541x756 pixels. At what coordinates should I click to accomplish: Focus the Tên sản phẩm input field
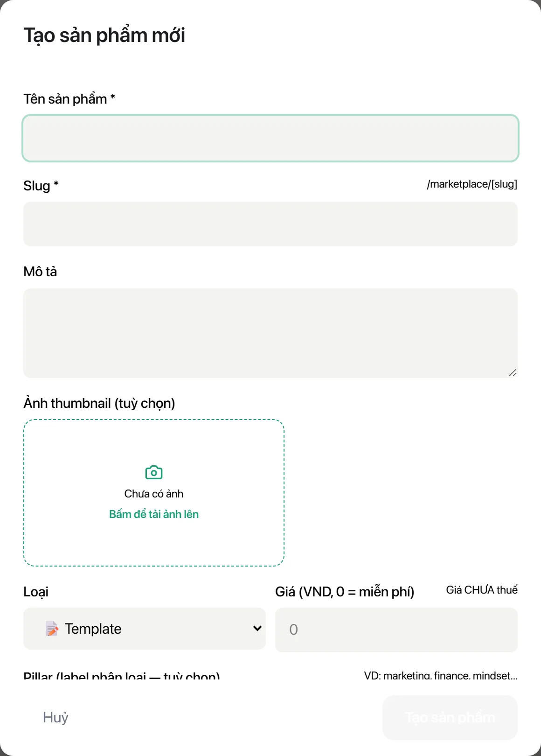click(x=270, y=138)
